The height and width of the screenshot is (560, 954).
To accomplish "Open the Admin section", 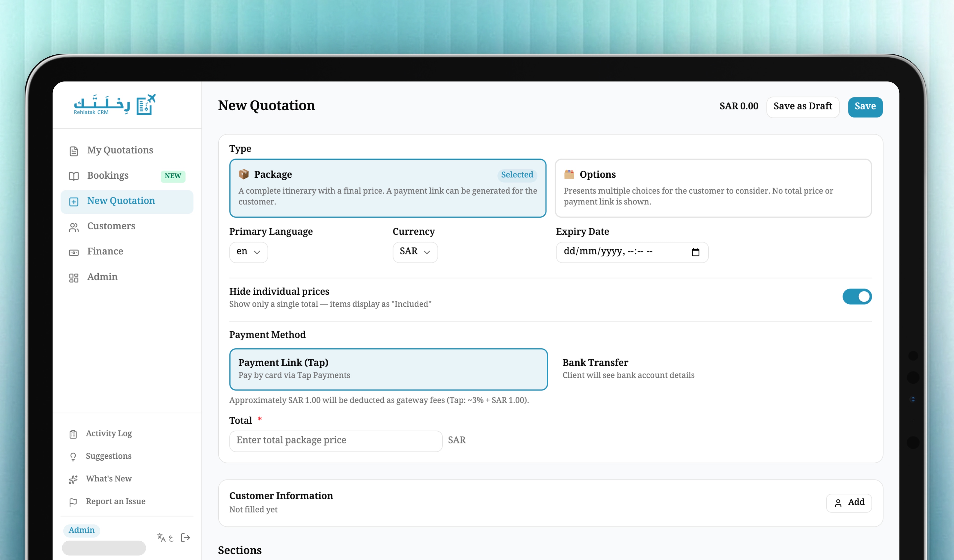I will (127, 278).
